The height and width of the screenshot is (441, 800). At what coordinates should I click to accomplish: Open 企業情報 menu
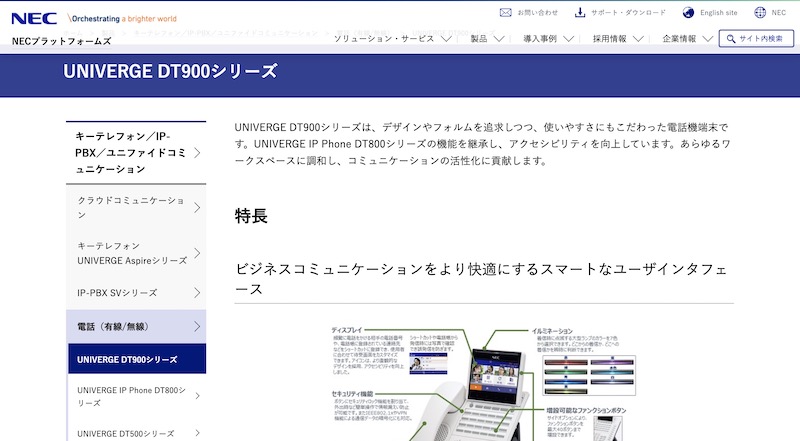pos(679,39)
